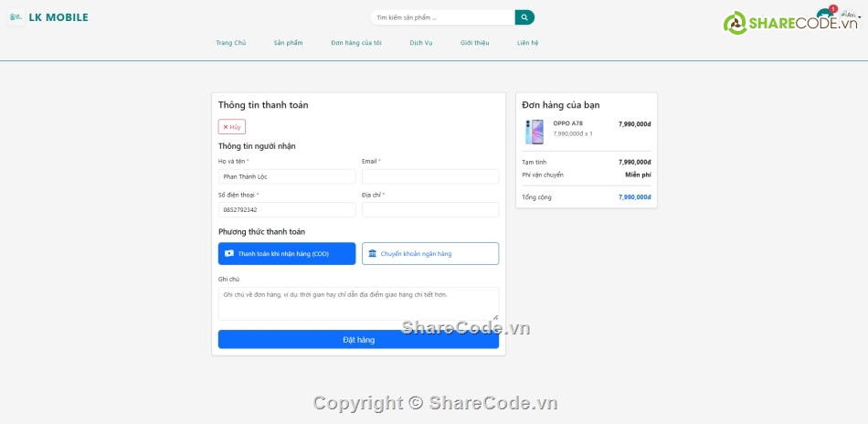Screen dimensions: 868x424
Task: Open the Sản phẩm menu
Action: [288, 43]
